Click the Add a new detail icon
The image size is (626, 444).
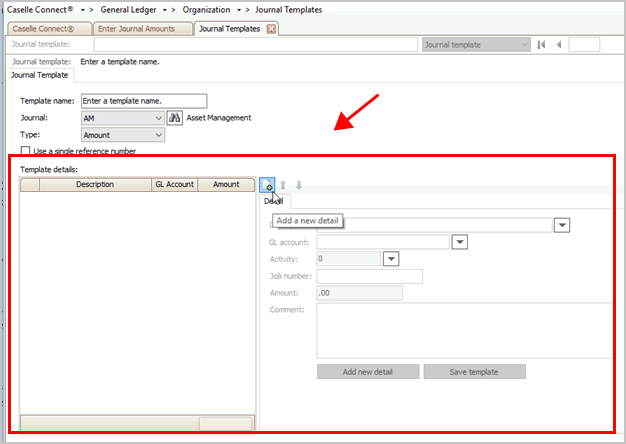tap(267, 185)
